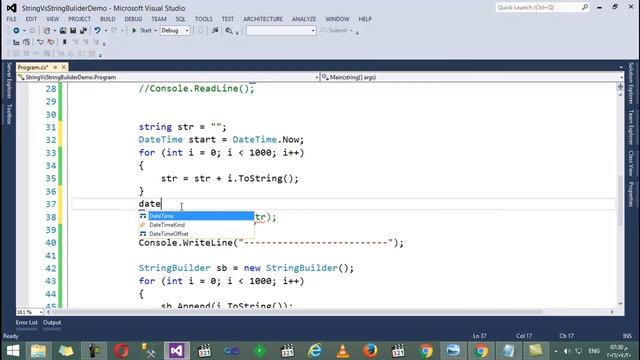
Task: Click the horizontal scrollbar of the editor
Action: click(x=330, y=312)
